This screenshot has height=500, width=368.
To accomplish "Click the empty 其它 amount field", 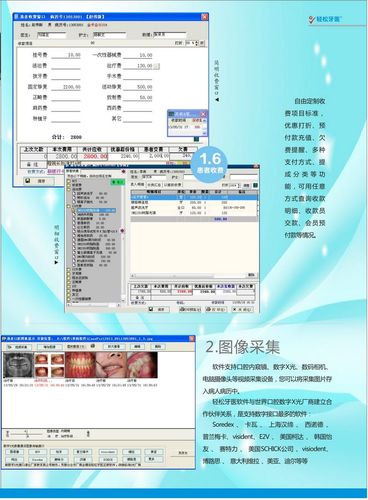I will tap(138, 119).
